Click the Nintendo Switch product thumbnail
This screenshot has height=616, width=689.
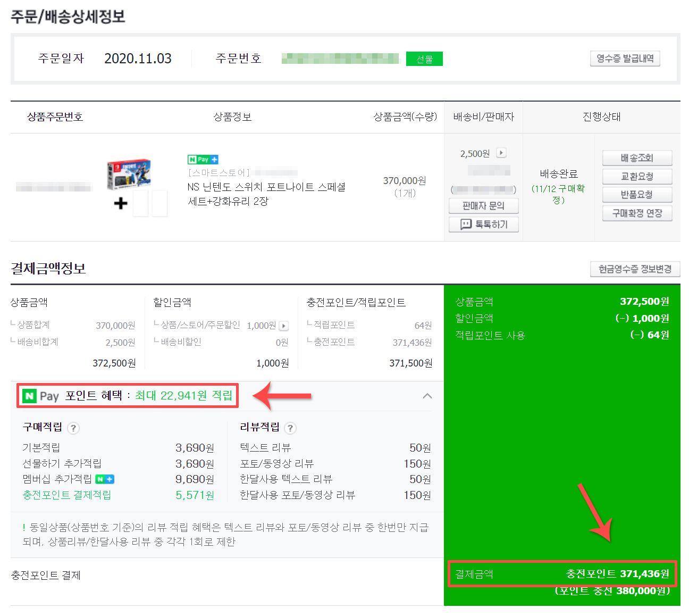pyautogui.click(x=129, y=174)
